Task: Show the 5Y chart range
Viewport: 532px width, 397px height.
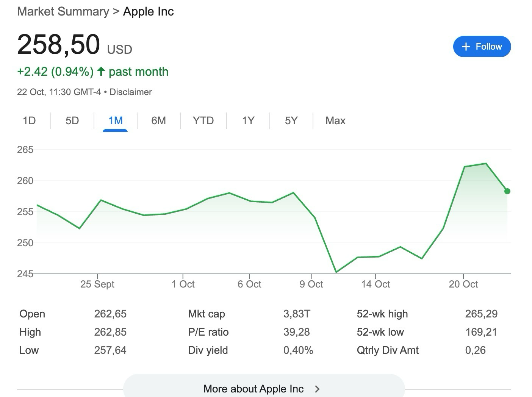Action: coord(291,121)
